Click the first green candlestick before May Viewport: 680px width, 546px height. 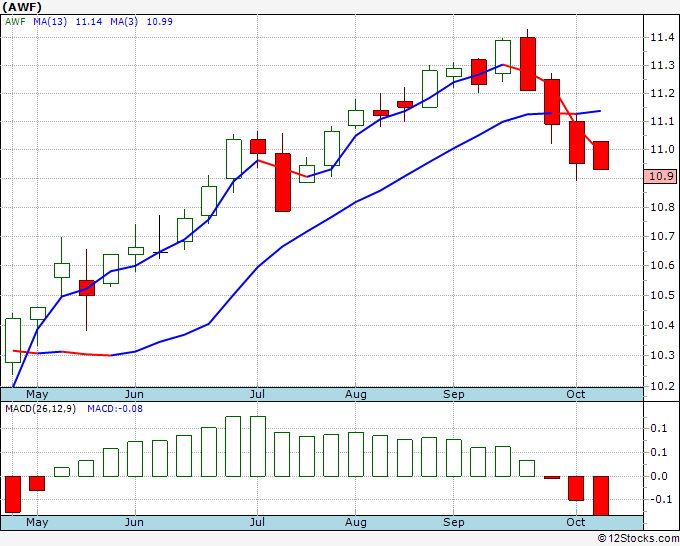[13, 340]
